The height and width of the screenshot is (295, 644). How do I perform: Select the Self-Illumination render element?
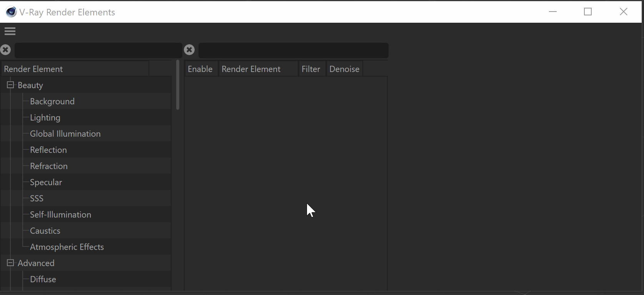61,215
